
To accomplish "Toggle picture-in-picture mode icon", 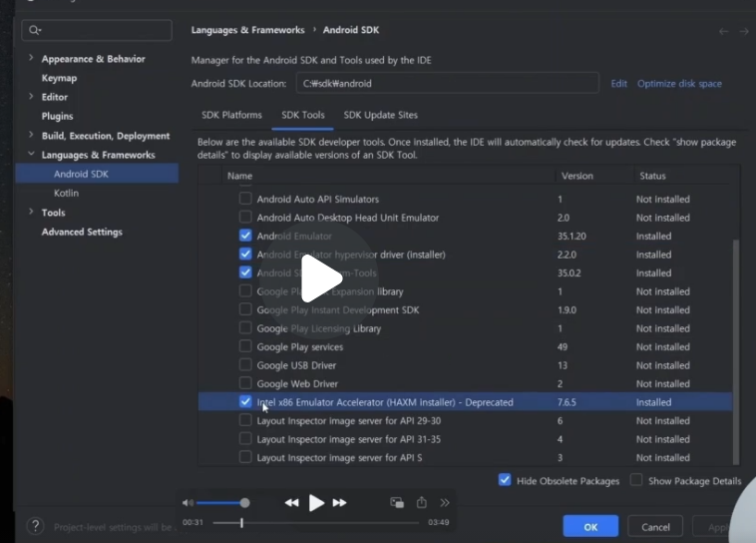I will click(x=397, y=503).
